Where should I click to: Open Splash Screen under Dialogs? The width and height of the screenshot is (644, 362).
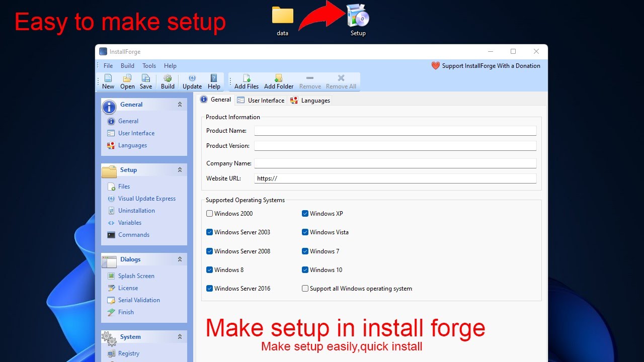[x=136, y=276]
